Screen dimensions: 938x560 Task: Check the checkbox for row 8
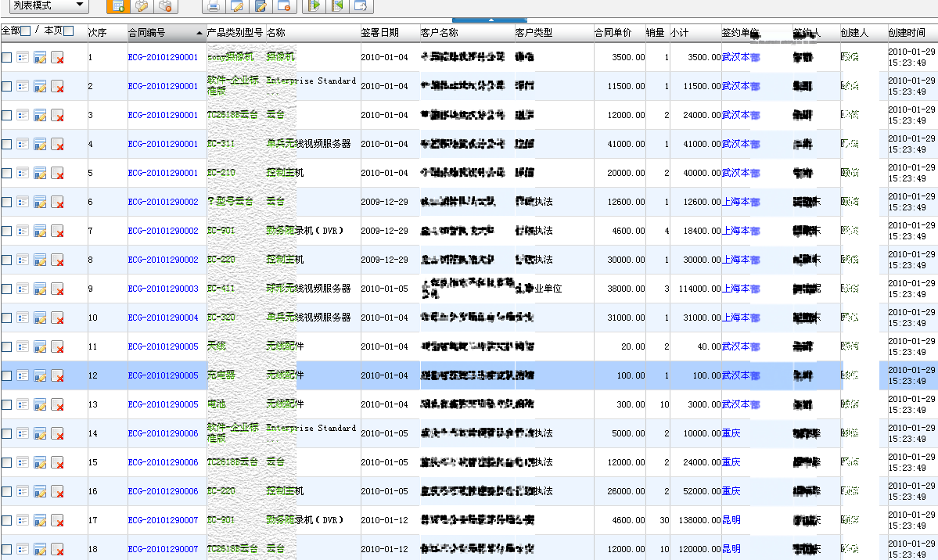coord(6,260)
